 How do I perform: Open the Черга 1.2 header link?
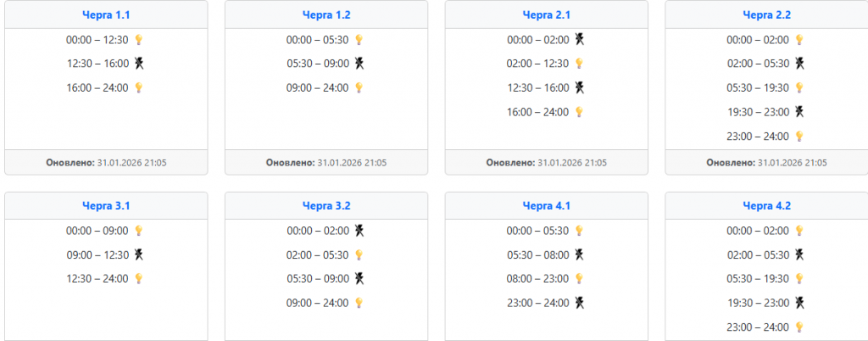326,14
